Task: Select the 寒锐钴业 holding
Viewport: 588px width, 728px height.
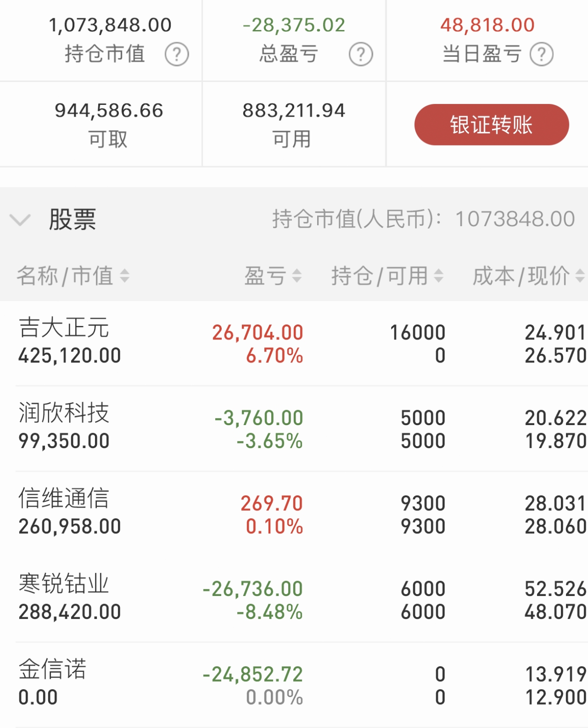Action: pyautogui.click(x=294, y=599)
